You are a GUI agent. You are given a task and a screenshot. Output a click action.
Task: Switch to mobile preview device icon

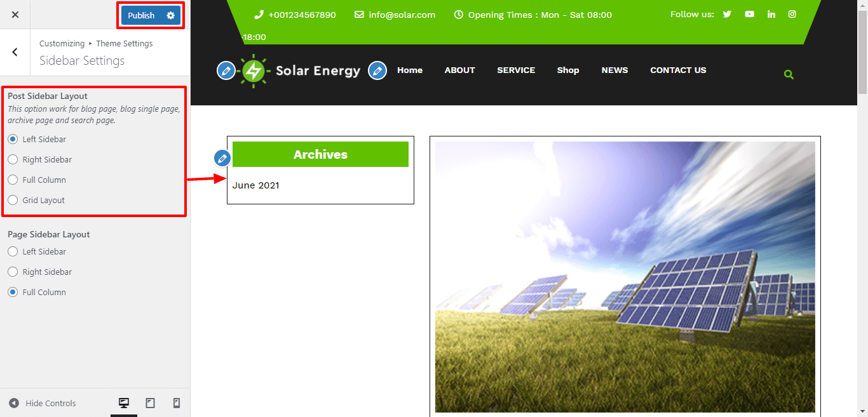click(177, 403)
